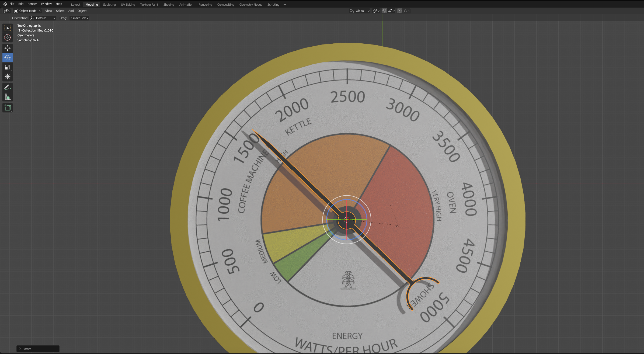Select the Cursor/Select tool icon
This screenshot has height=354, width=644.
[x=8, y=27]
